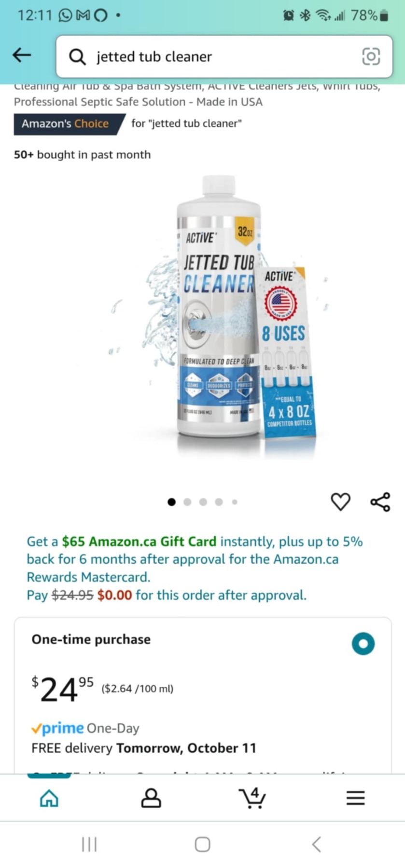The height and width of the screenshot is (868, 405).
Task: Tap the Android home navigation button
Action: pyautogui.click(x=202, y=844)
